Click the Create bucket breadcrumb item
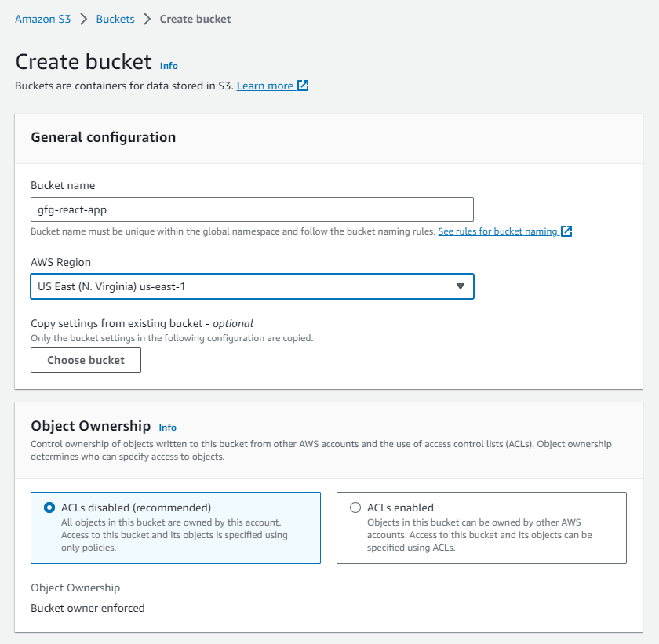659x644 pixels. (195, 19)
